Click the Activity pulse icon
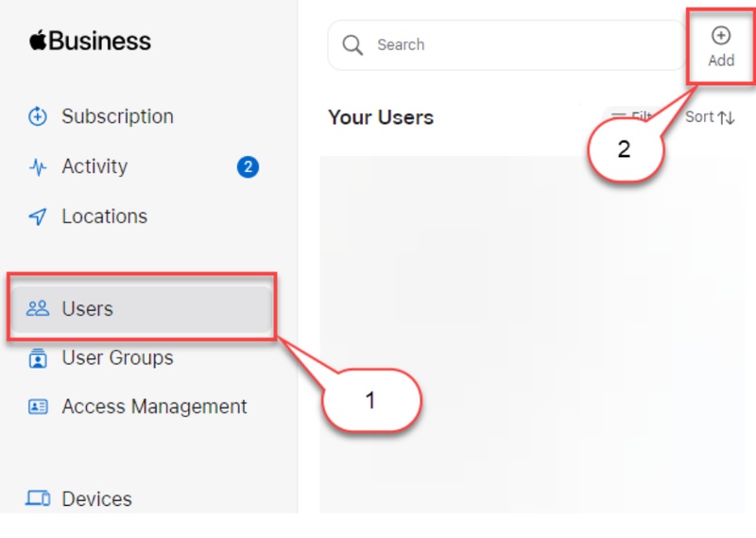Image resolution: width=756 pixels, height=538 pixels. 38,167
